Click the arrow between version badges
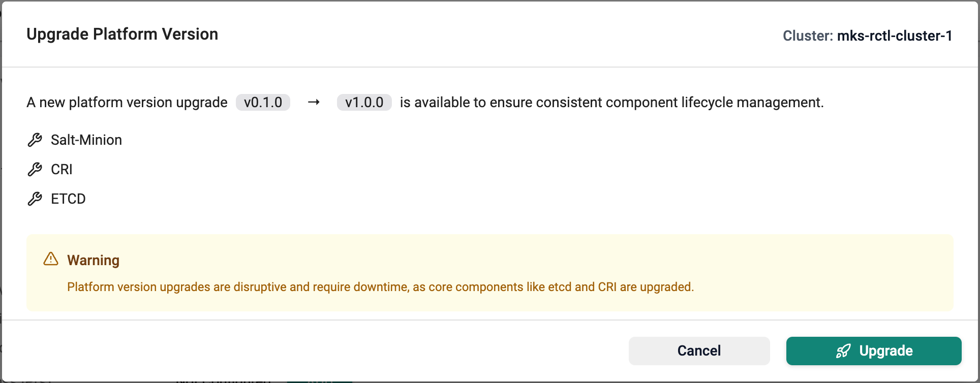 (x=314, y=103)
